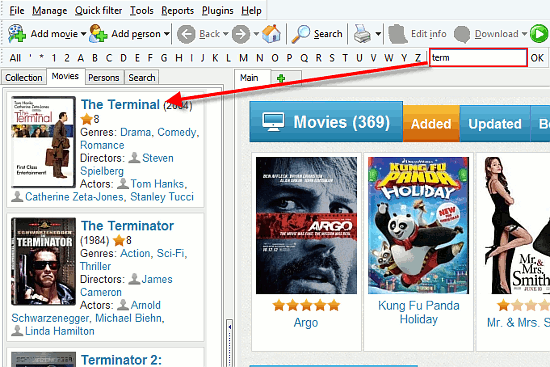This screenshot has height=367, width=550.
Task: Select the Argo movie poster thumbnail
Action: pyautogui.click(x=306, y=225)
